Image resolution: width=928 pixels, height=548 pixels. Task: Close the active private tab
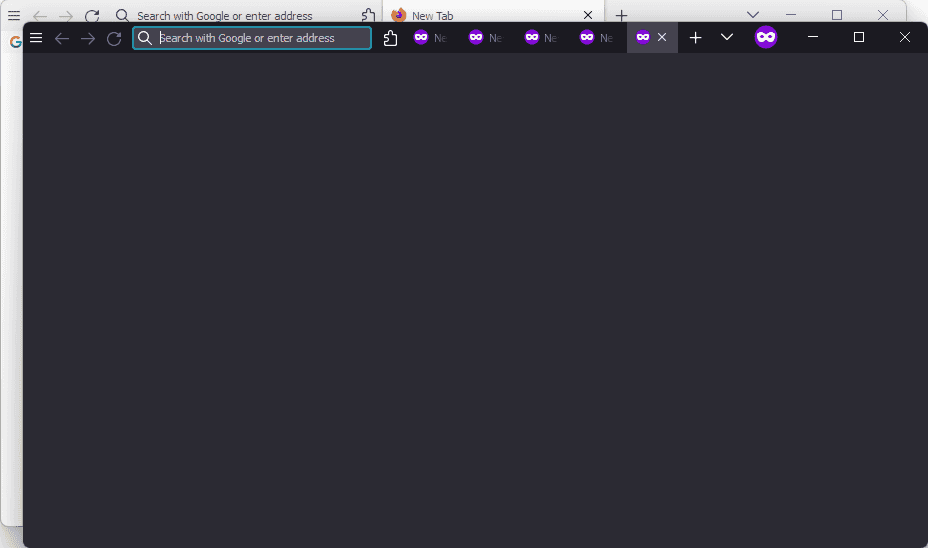tap(662, 37)
